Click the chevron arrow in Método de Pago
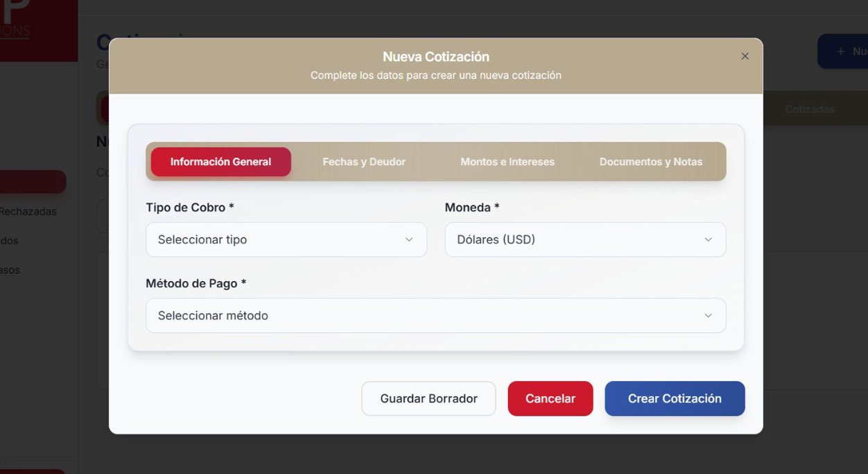868x474 pixels. (708, 316)
